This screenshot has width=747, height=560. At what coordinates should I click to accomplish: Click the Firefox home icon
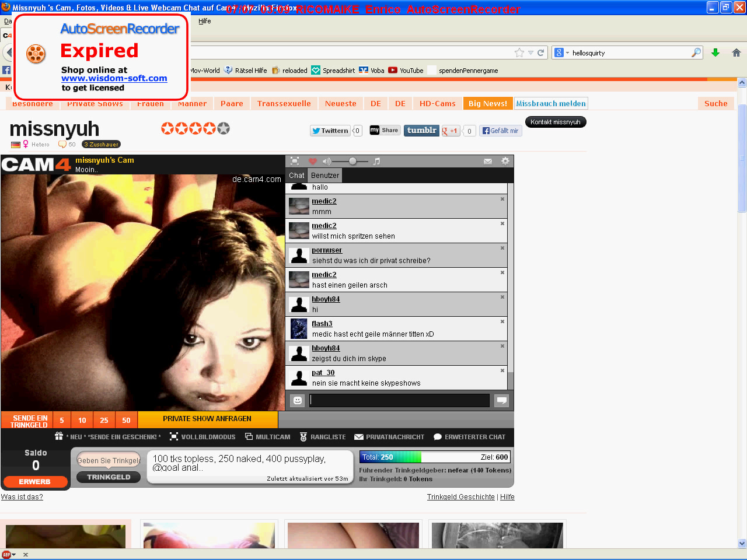pyautogui.click(x=736, y=53)
